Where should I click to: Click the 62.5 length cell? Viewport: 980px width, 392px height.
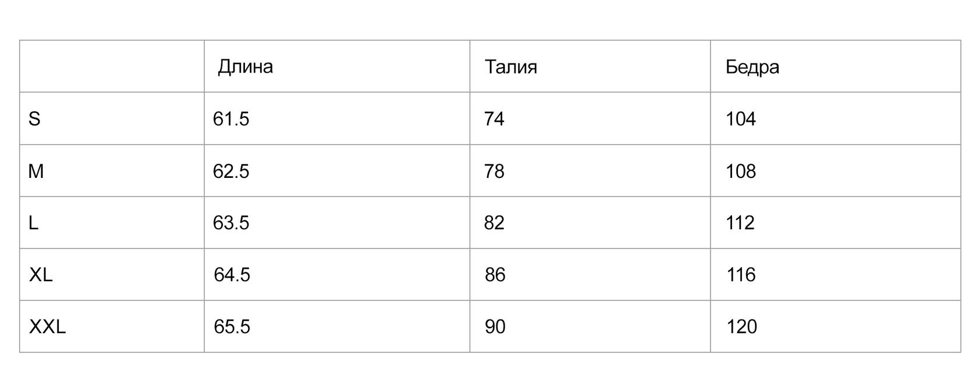(231, 171)
